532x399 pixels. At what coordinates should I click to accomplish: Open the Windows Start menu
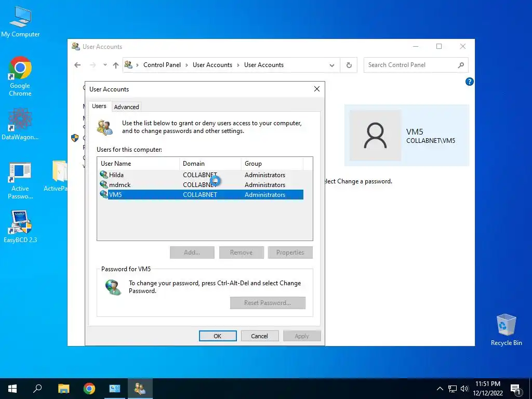click(x=12, y=389)
